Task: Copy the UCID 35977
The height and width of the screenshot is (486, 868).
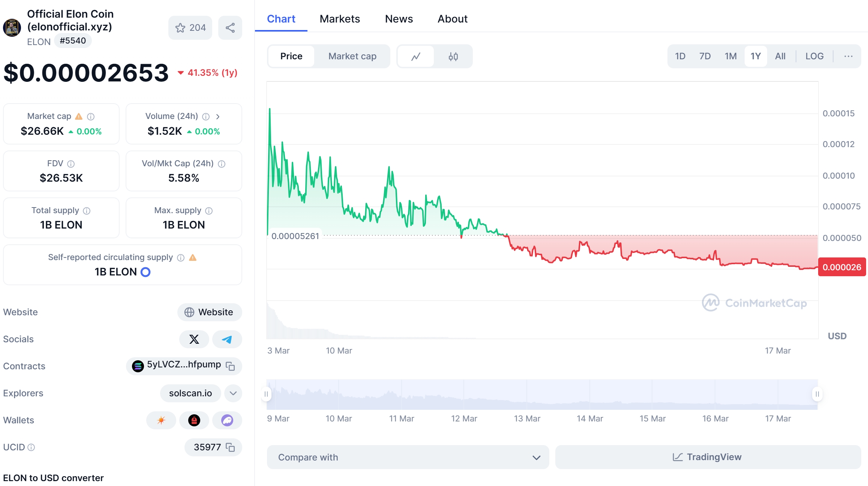Action: (x=230, y=447)
